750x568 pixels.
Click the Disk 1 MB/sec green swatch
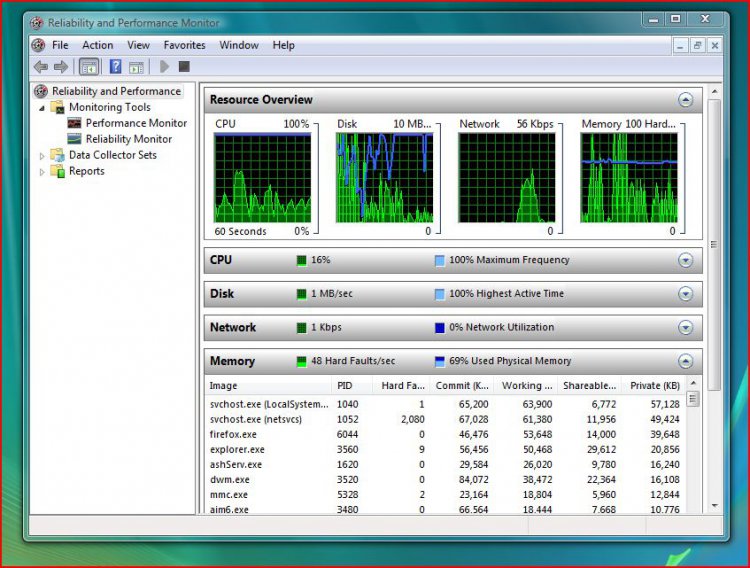pyautogui.click(x=301, y=294)
